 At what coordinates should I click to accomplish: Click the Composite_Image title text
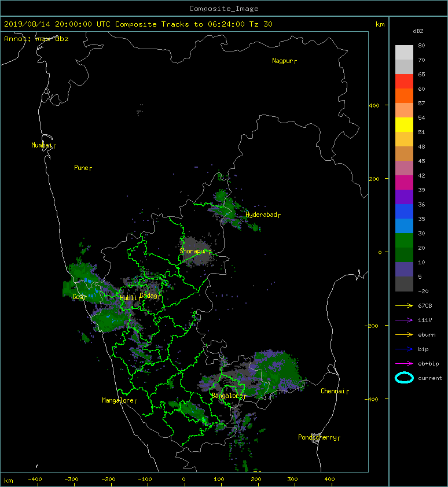coord(224,9)
